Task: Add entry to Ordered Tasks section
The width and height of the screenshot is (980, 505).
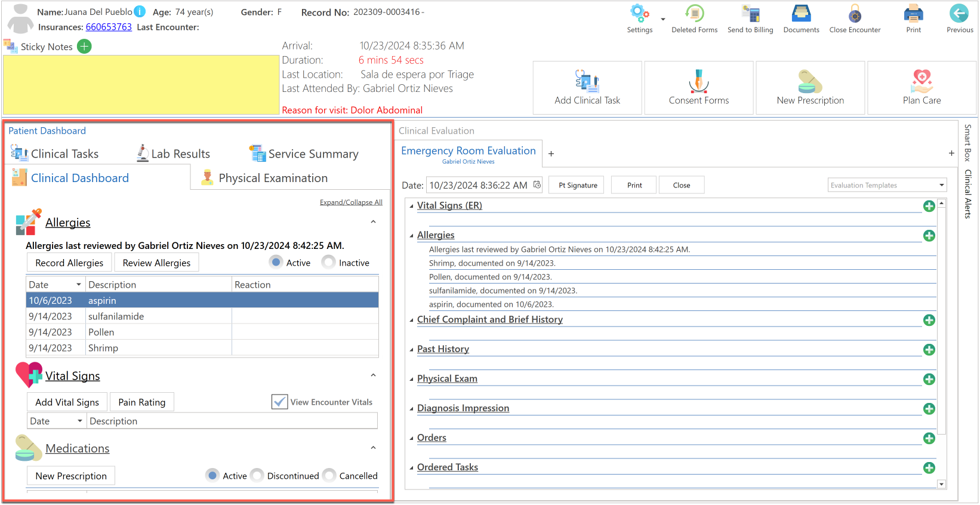Action: [929, 468]
